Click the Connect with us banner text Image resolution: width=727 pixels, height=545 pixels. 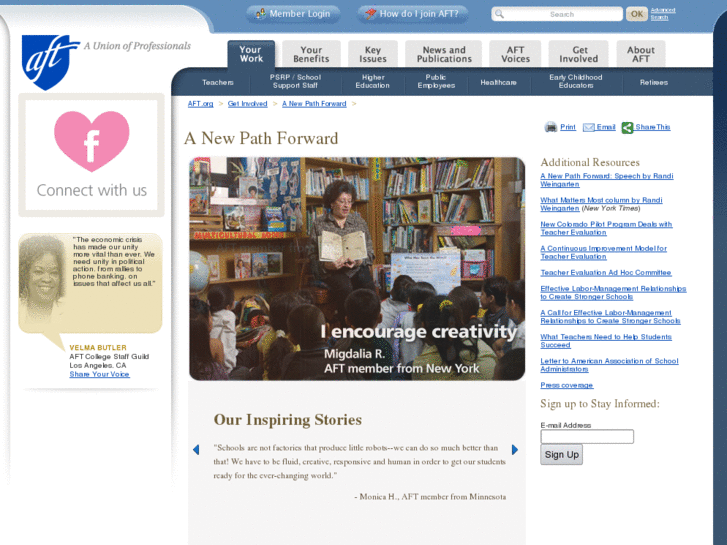pos(92,190)
